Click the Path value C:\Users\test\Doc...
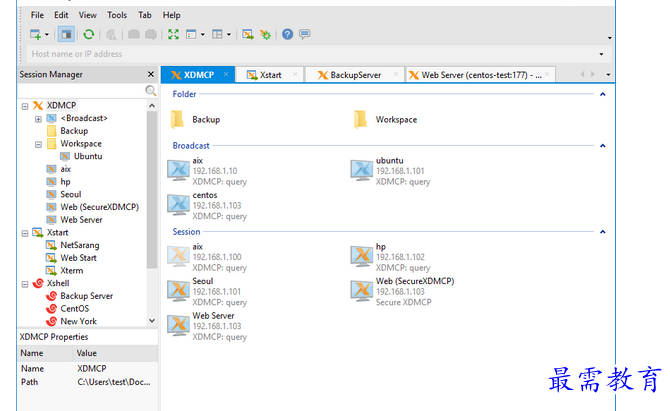This screenshot has height=411, width=670. coord(114,382)
